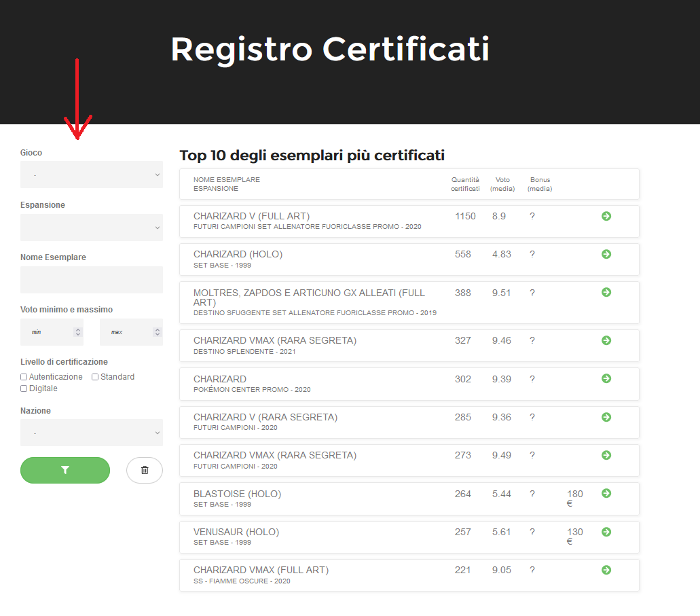This screenshot has height=616, width=700.
Task: Open details arrow for Charizard V (Full Art)
Action: pyautogui.click(x=606, y=216)
